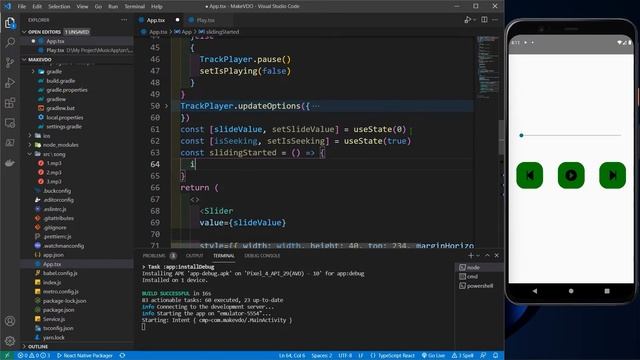Unfold code at line 50 arrow
This screenshot has height=360, width=640.
(167, 106)
